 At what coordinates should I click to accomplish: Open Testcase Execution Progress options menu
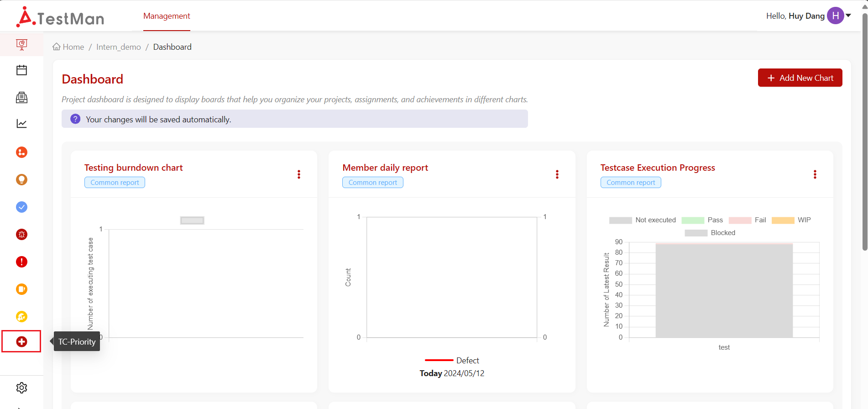click(815, 174)
